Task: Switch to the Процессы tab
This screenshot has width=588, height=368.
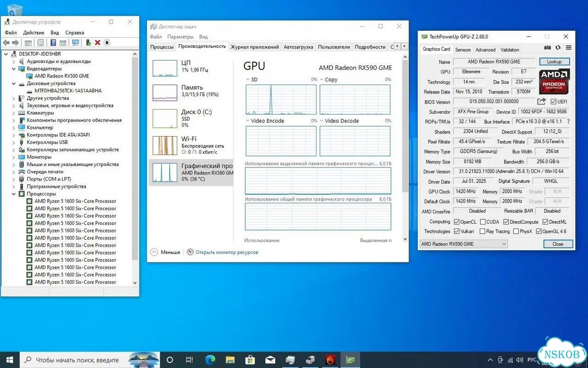Action: click(162, 47)
